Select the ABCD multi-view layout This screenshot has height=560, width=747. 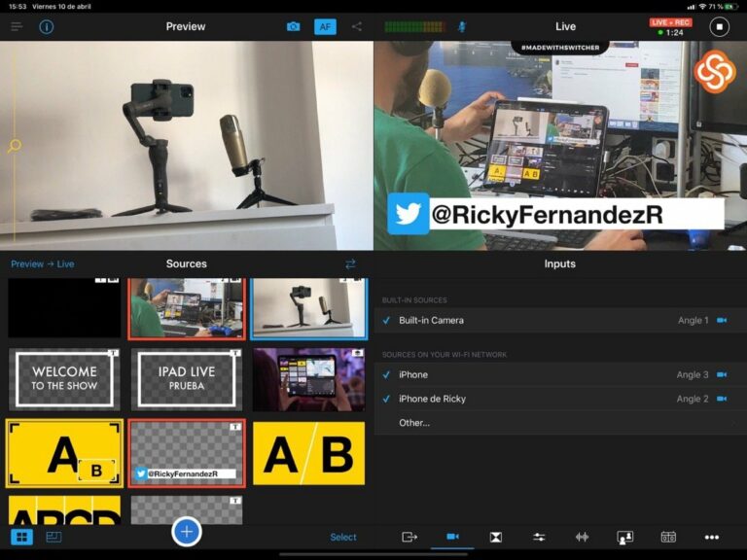(64, 510)
